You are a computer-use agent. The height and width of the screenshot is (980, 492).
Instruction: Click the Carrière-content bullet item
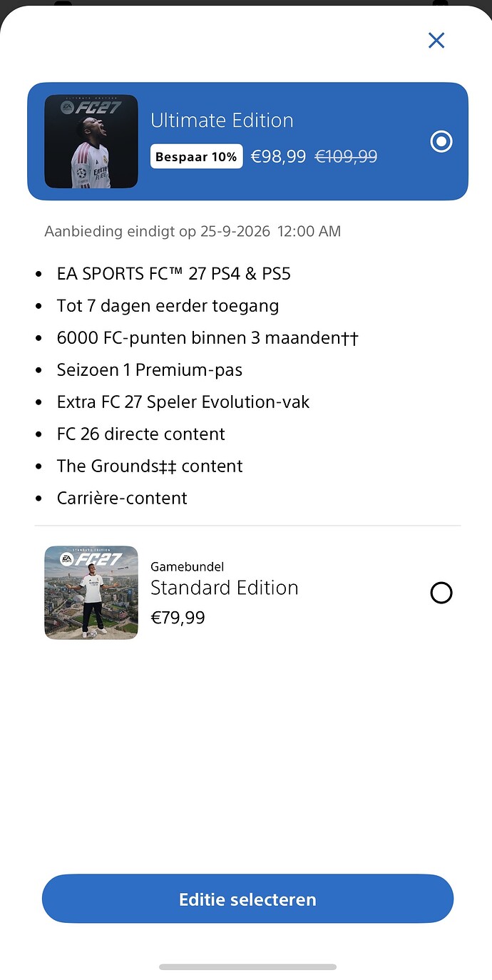point(122,499)
